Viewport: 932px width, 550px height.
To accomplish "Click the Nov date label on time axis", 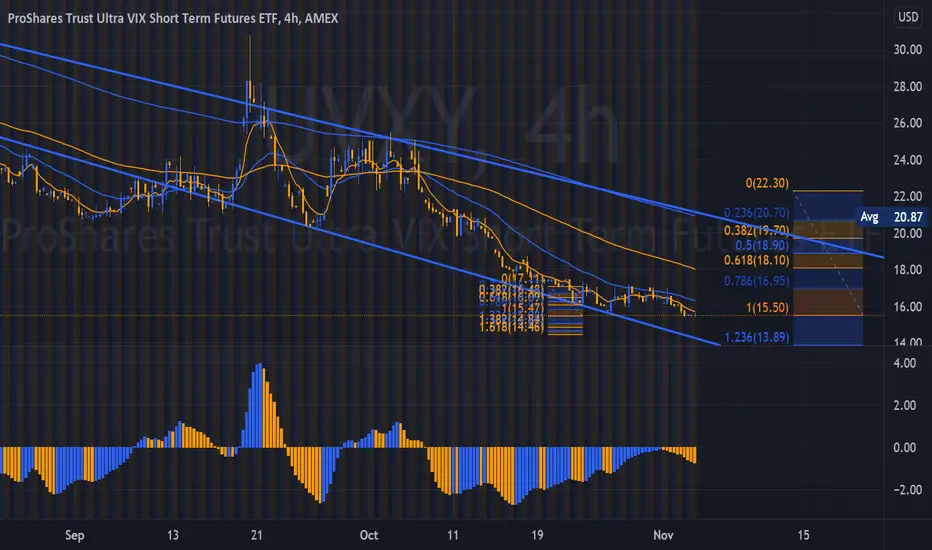I will [663, 535].
